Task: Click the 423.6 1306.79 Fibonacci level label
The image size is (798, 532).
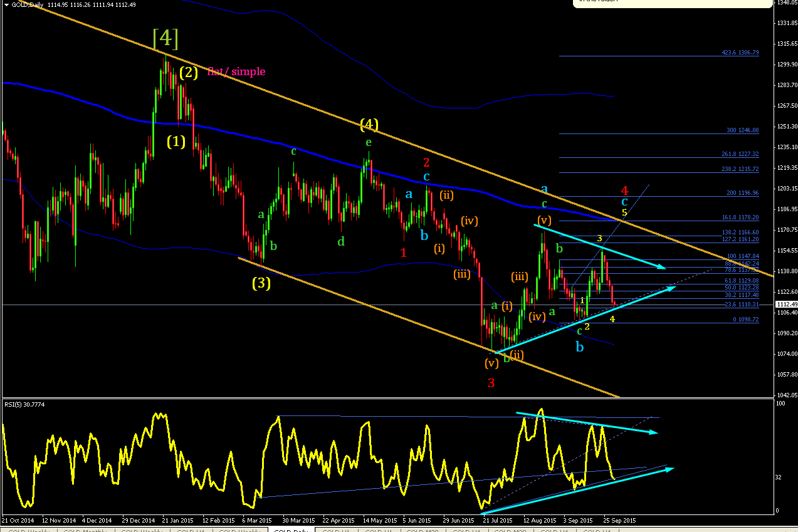Action: pyautogui.click(x=740, y=53)
